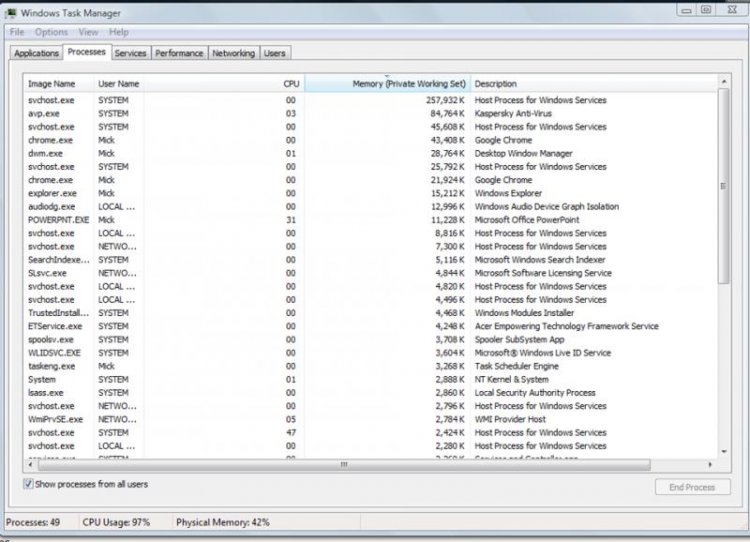
Task: Click the CPU Usage: 97% status entry
Action: point(116,522)
